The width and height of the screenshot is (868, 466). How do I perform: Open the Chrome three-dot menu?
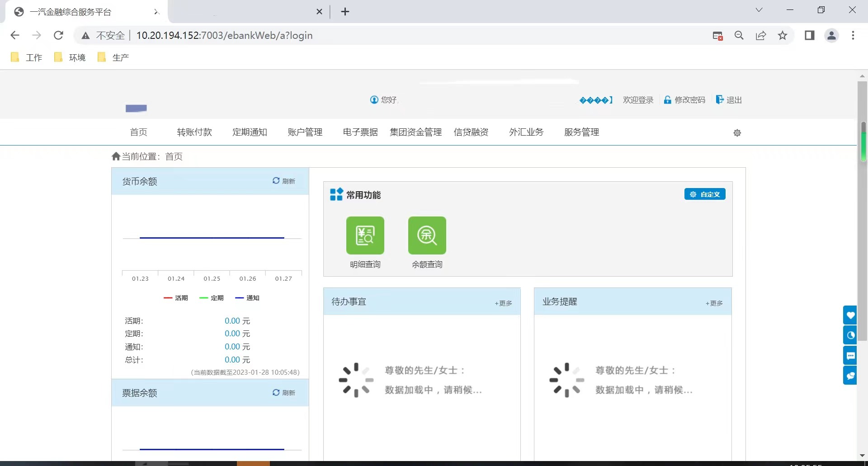(x=853, y=35)
